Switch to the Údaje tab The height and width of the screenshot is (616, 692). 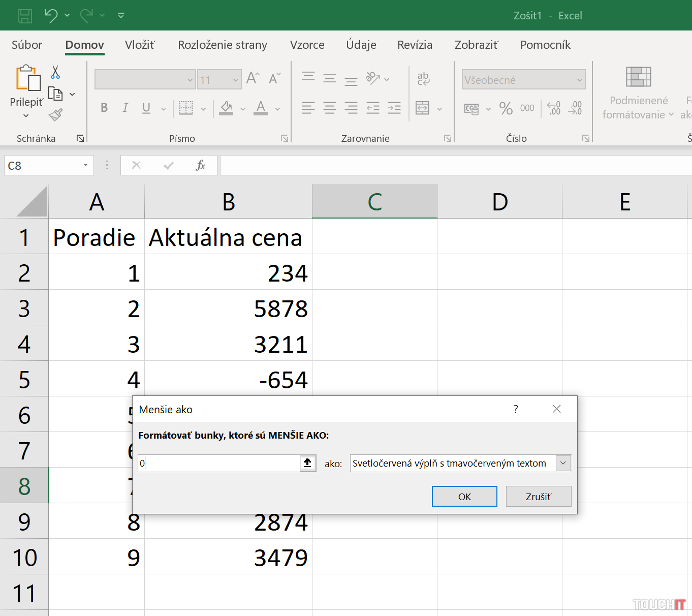(x=361, y=45)
